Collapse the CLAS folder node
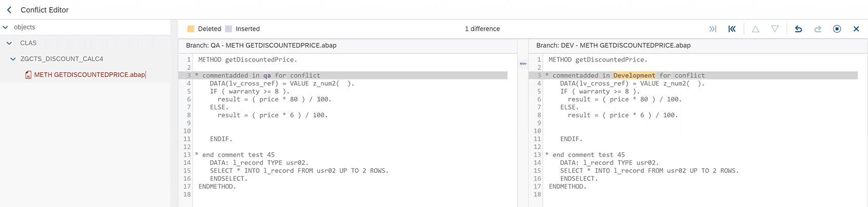Image resolution: width=868 pixels, height=207 pixels. coord(9,43)
